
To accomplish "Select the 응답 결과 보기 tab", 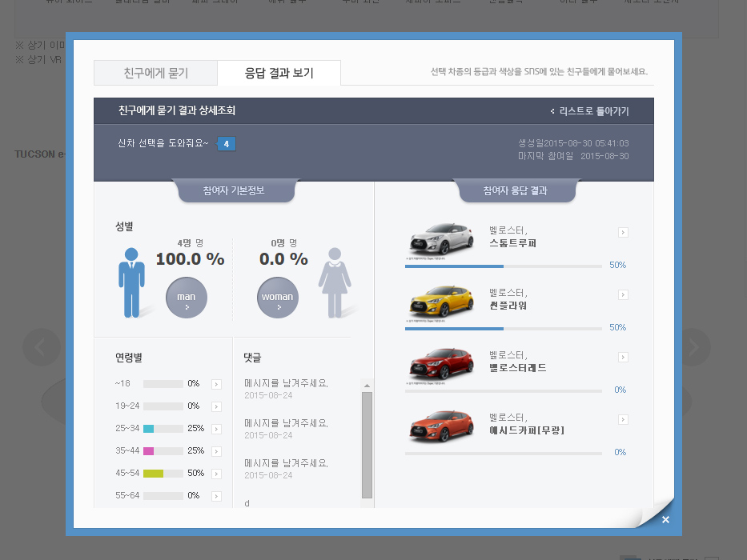I will coord(279,73).
